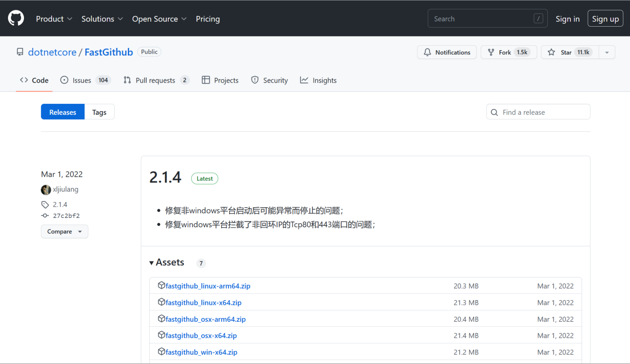Click the Sign up button

[x=605, y=18]
